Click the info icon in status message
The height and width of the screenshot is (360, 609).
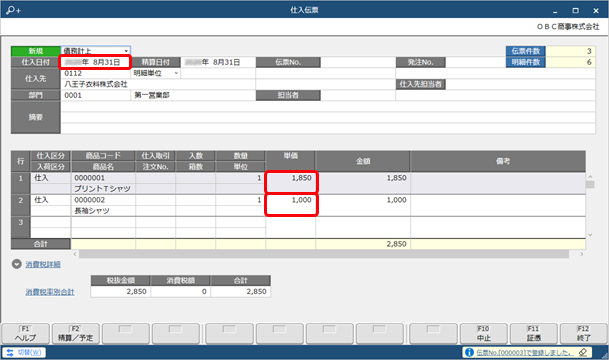click(469, 352)
